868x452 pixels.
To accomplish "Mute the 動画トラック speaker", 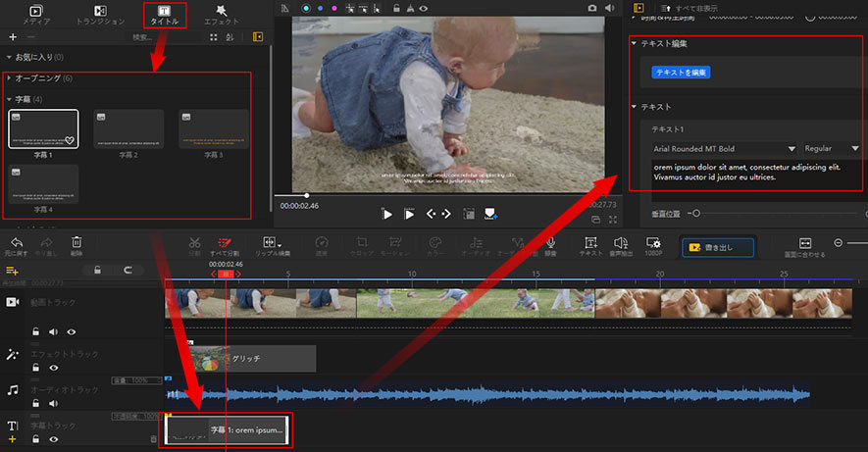I will pos(53,332).
